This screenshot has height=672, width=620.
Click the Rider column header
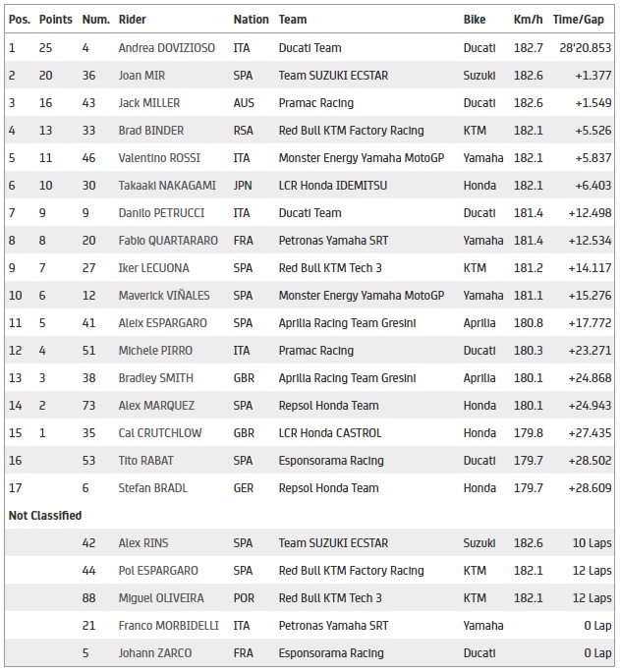coord(132,20)
